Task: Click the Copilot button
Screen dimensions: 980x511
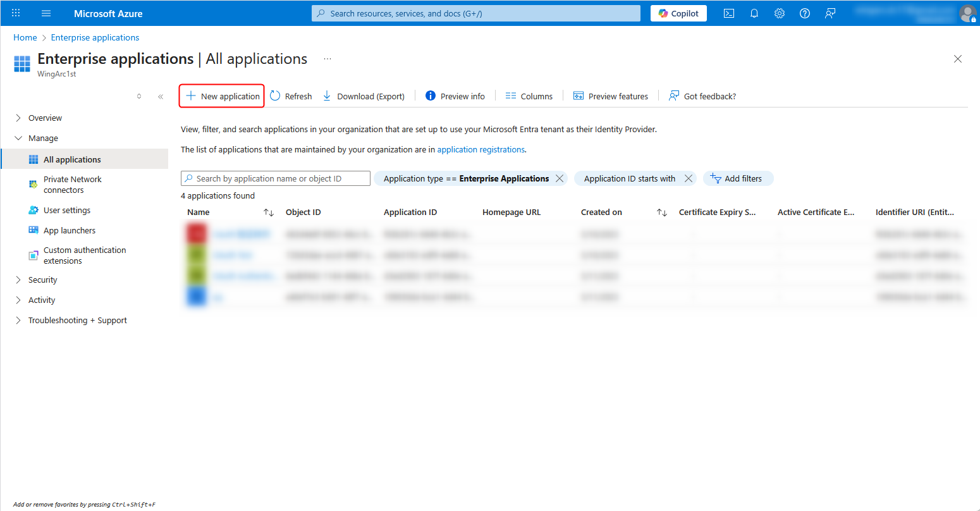Action: point(678,13)
